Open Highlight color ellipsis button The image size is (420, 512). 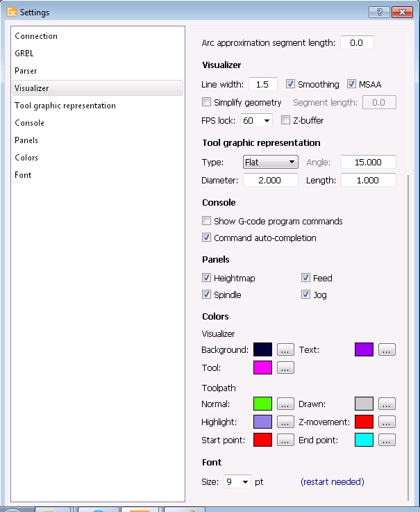285,422
